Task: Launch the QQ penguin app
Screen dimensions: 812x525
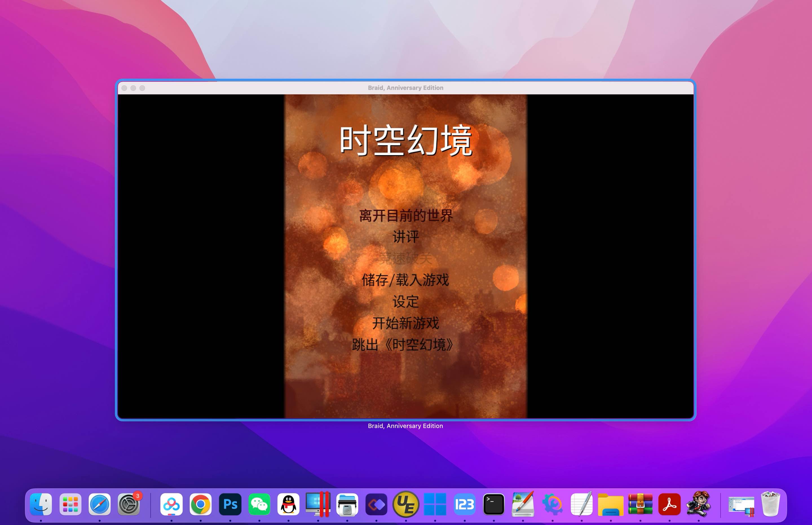Action: (x=288, y=504)
